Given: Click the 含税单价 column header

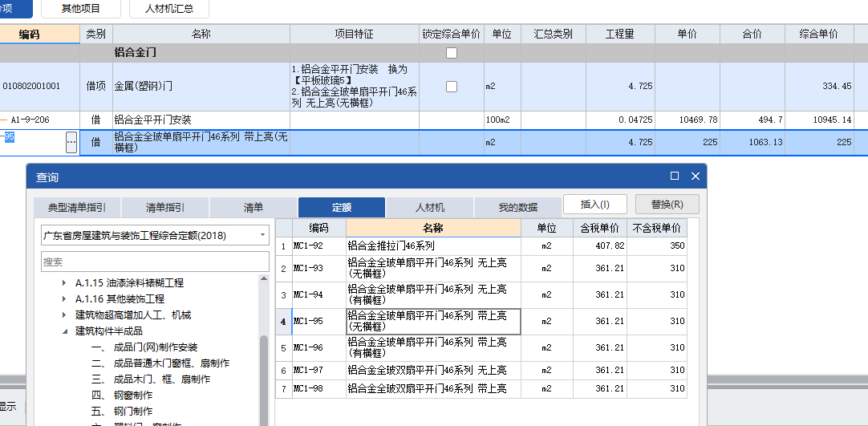Looking at the screenshot, I should click(600, 228).
